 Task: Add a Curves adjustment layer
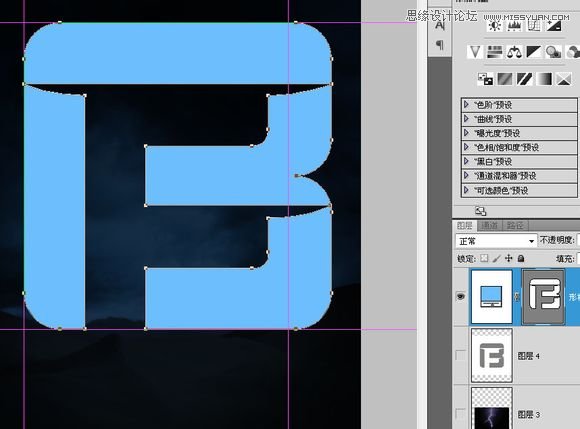pos(534,26)
